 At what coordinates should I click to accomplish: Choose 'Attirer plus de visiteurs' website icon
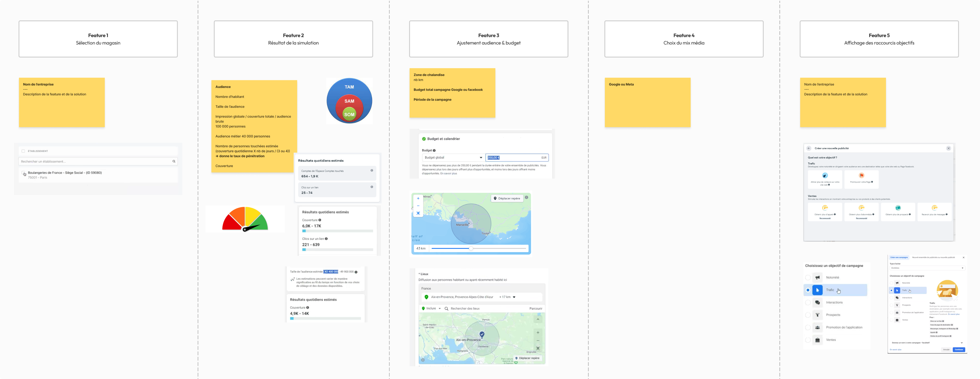point(825,176)
